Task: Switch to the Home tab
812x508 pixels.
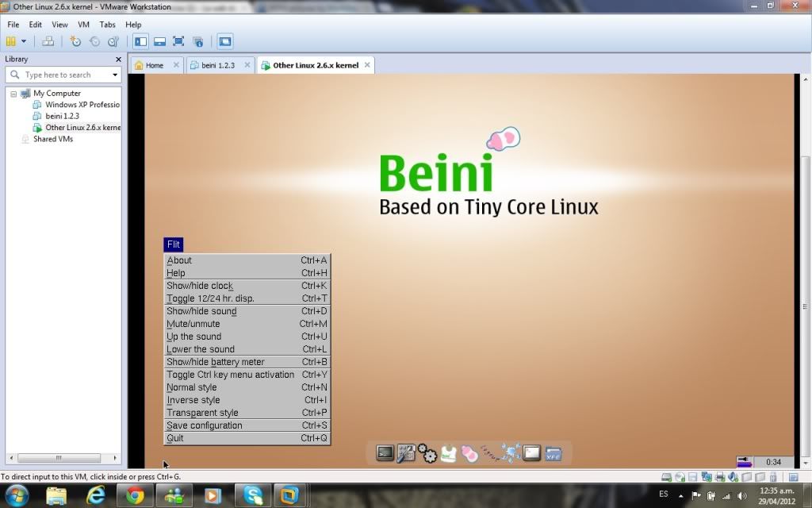Action: click(x=155, y=65)
